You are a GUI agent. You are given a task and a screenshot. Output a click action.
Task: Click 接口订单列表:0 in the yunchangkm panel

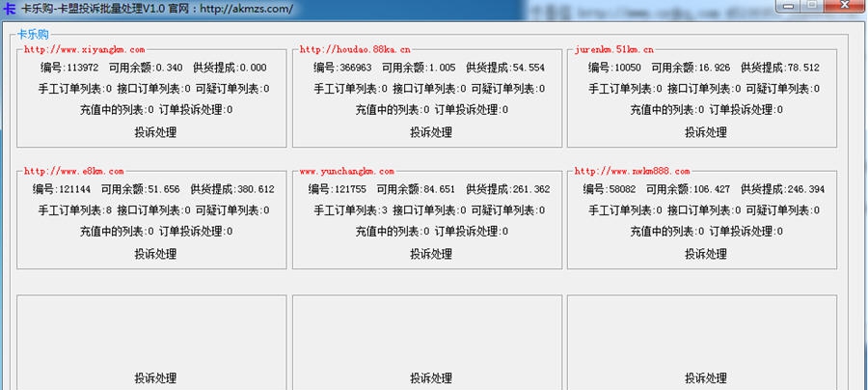coord(429,210)
